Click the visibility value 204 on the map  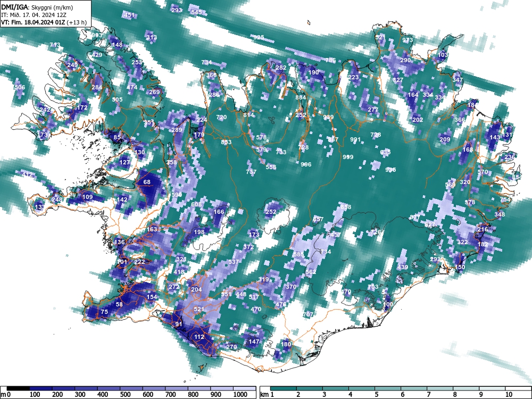[x=196, y=289]
